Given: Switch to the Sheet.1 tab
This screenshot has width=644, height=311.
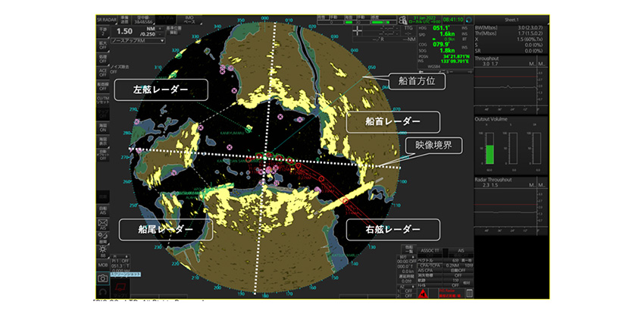Looking at the screenshot, I should [511, 19].
